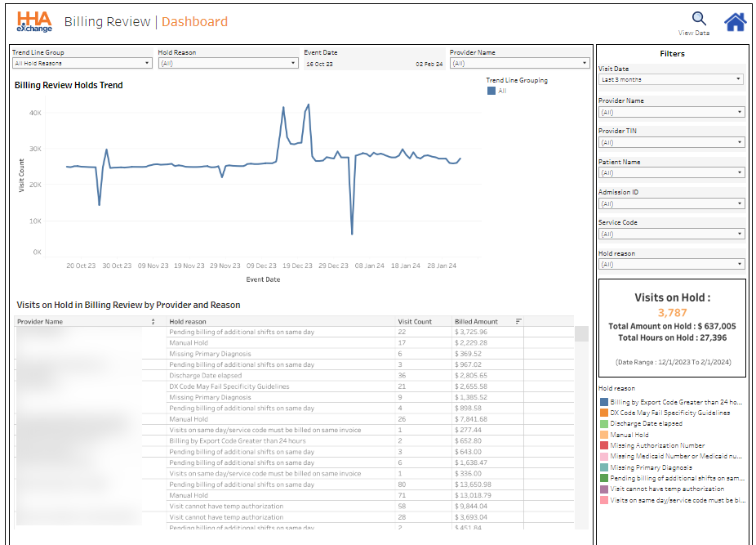756x545 pixels.
Task: Click the HHAeXchange logo
Action: (33, 22)
